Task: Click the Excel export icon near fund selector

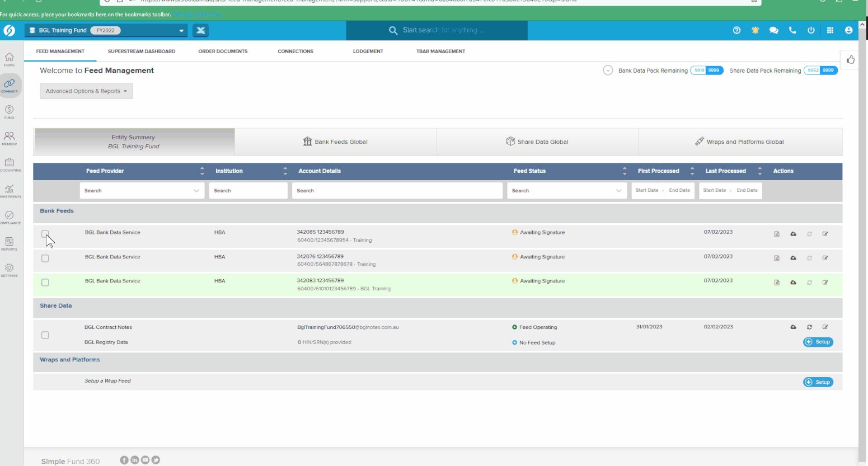Action: coord(200,30)
